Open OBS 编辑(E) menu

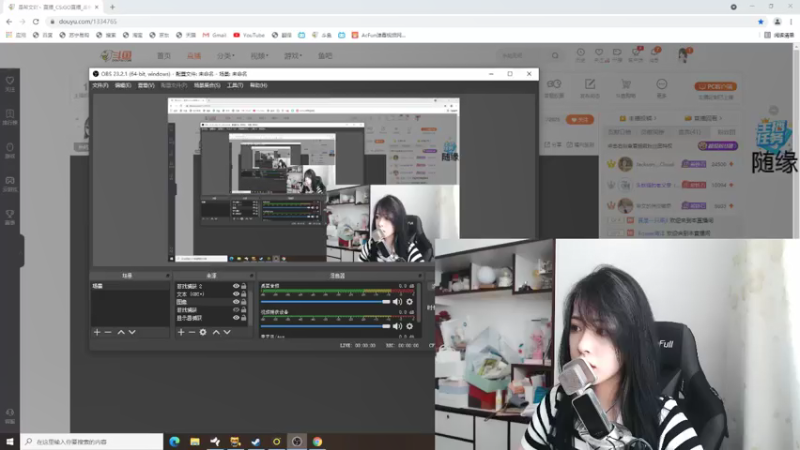[x=123, y=85]
